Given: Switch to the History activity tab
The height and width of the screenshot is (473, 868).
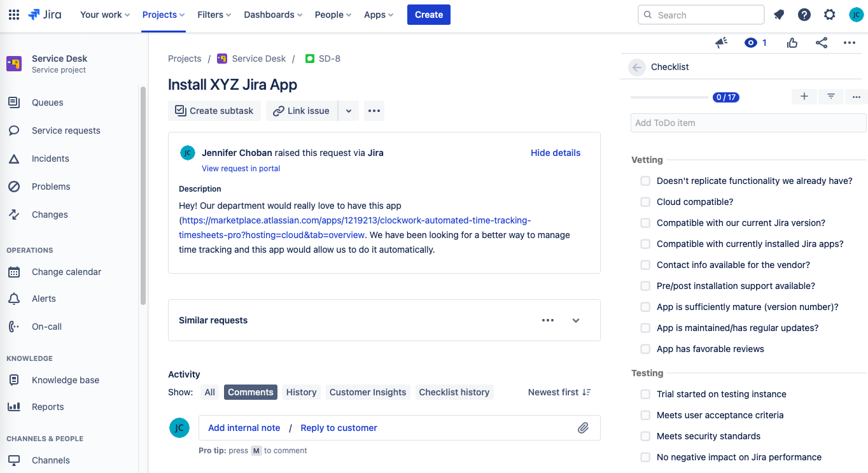Looking at the screenshot, I should point(302,392).
